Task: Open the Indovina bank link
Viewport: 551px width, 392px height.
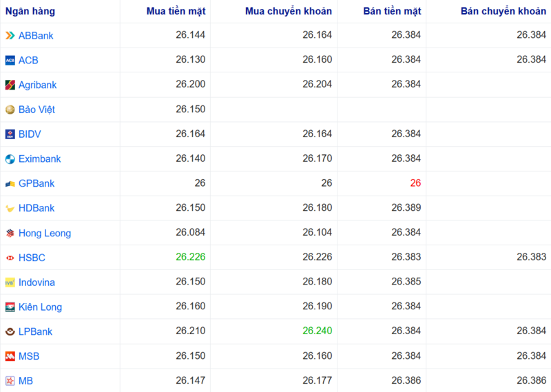Action: [x=37, y=282]
